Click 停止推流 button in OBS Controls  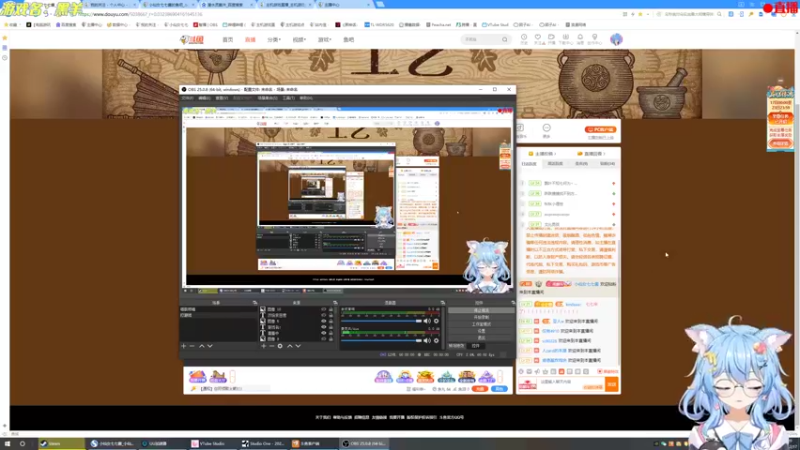[x=481, y=310]
